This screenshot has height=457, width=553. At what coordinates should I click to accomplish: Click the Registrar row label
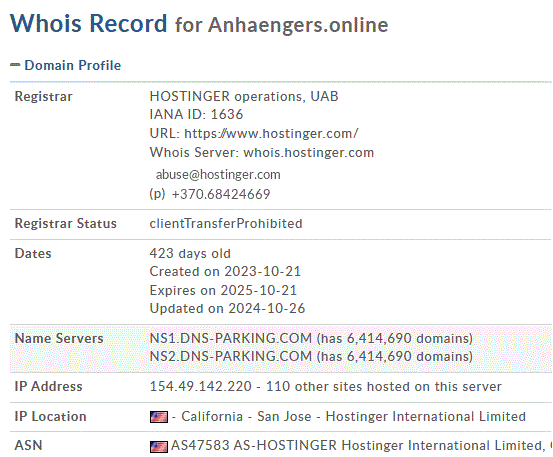click(x=43, y=97)
